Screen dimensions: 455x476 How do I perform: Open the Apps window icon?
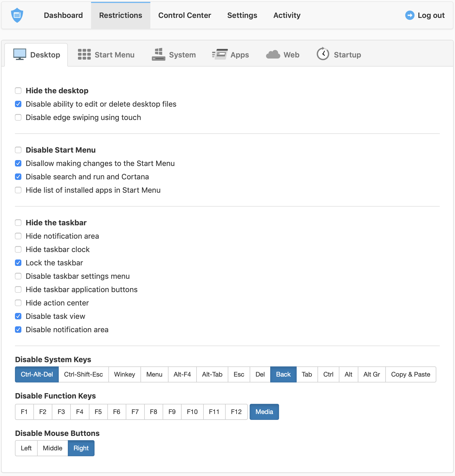click(220, 55)
